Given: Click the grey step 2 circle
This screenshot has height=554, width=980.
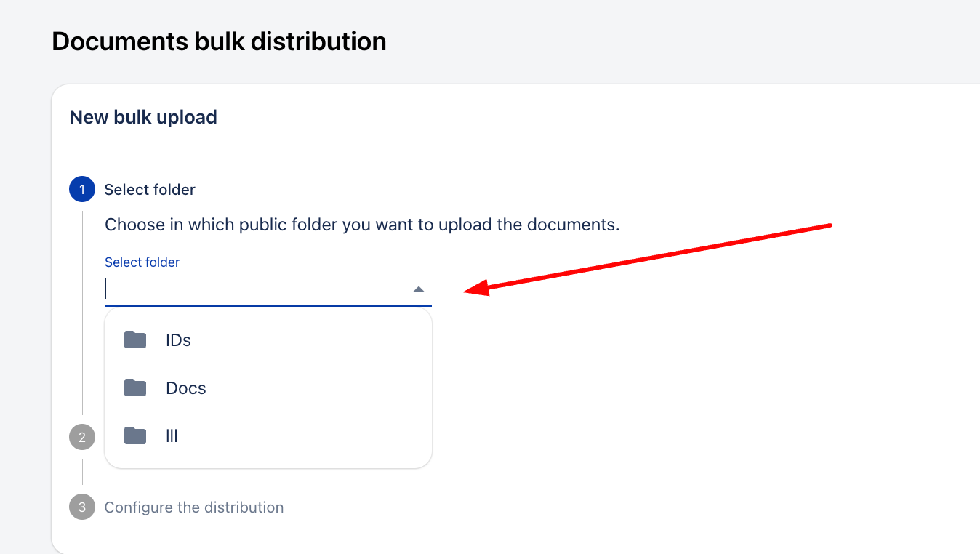Looking at the screenshot, I should click(82, 437).
